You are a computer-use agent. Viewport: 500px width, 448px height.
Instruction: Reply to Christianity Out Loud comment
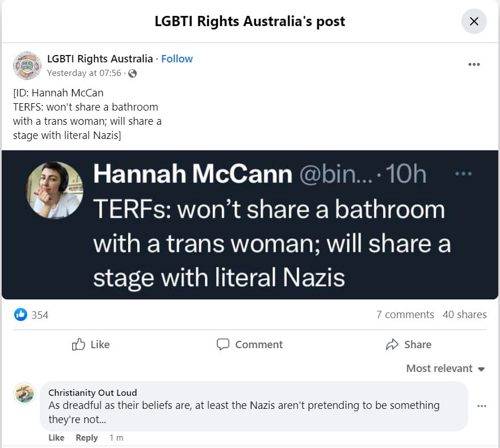coord(87,438)
